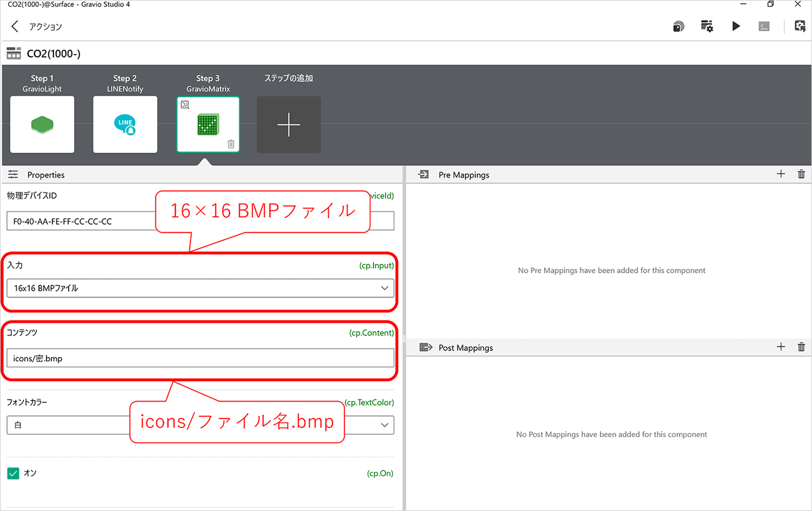
Task: Click the rightmost top toolbar icon
Action: click(800, 26)
